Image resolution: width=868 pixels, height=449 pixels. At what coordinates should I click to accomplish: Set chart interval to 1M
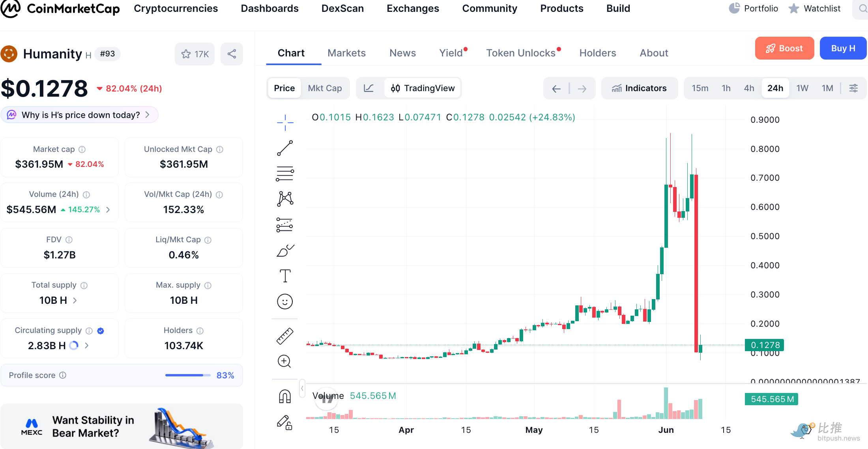pos(827,88)
